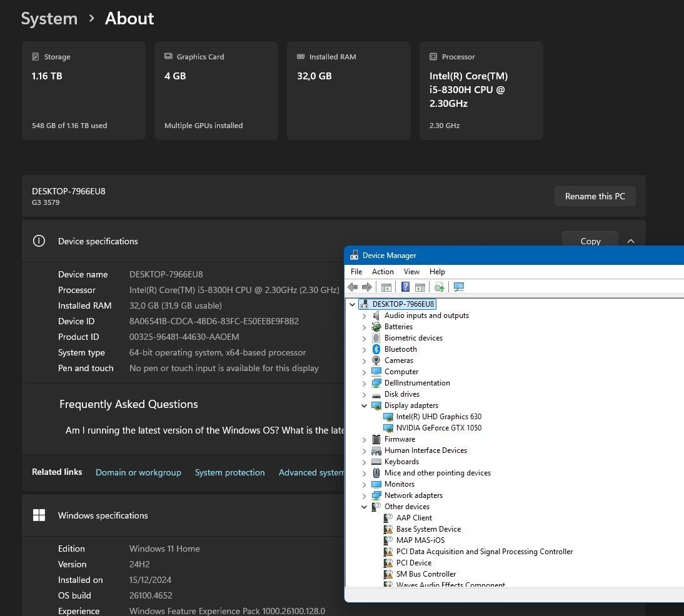Expand the Monitors category
This screenshot has height=616, width=684.
coord(365,484)
